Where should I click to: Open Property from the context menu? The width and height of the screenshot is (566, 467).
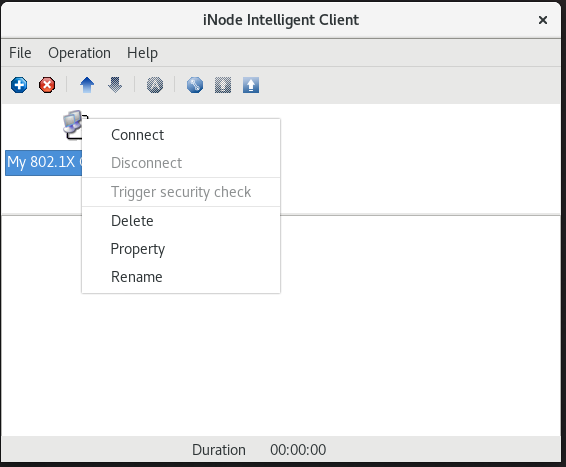pos(181,249)
